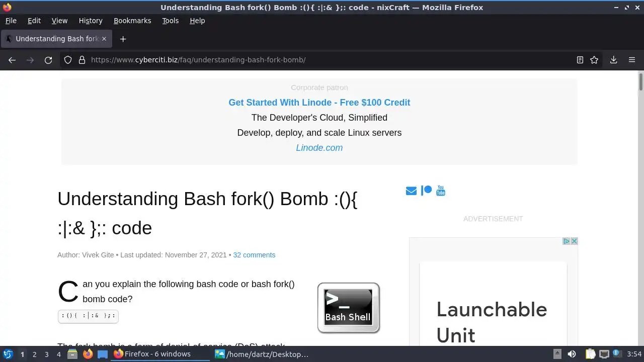This screenshot has width=644, height=362.
Task: Open the volume speaker tray icon
Action: click(x=572, y=354)
